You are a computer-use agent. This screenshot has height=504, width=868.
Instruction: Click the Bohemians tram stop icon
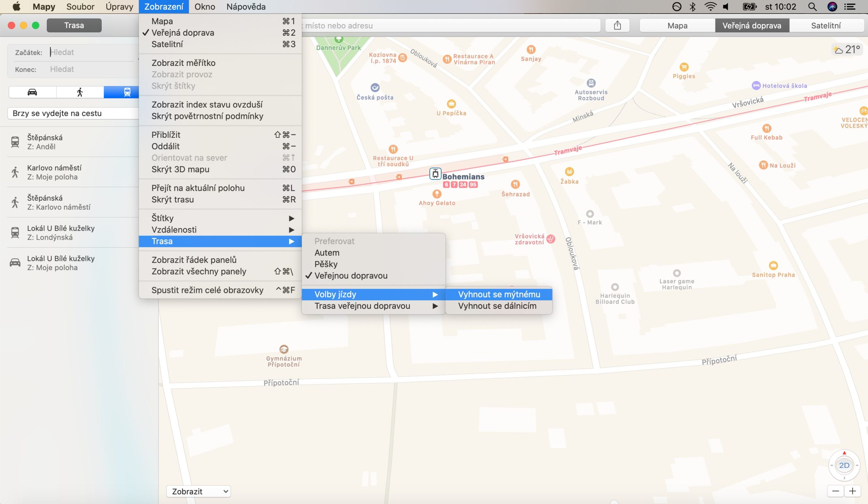(435, 174)
